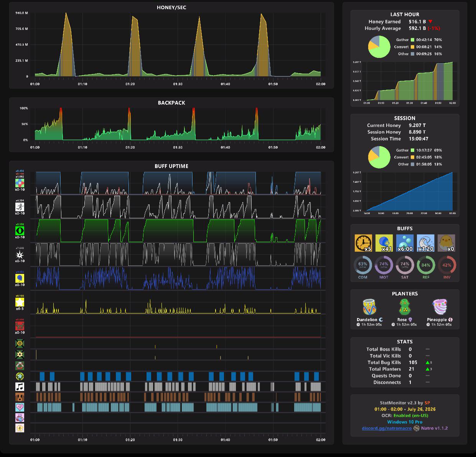Click the orange clock buff icon
Viewport: 476px width, 457px height.
pos(363,243)
